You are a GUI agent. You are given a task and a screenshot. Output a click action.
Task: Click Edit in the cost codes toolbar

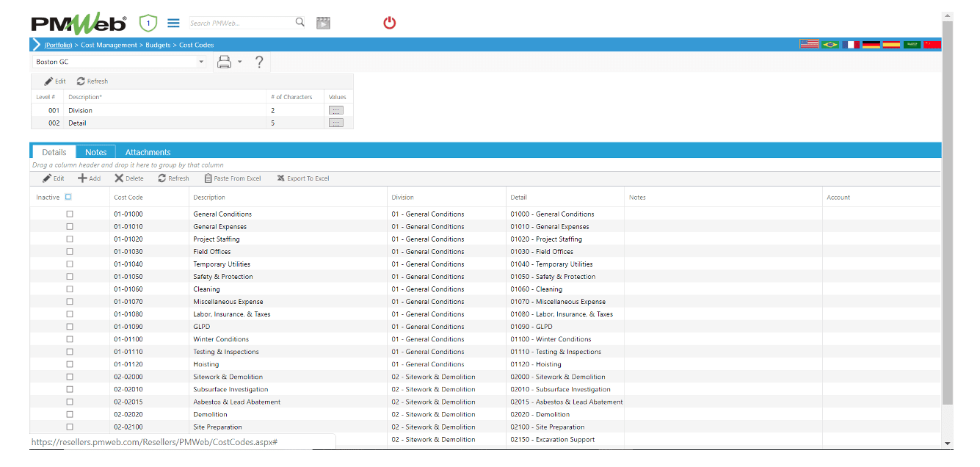pyautogui.click(x=54, y=178)
